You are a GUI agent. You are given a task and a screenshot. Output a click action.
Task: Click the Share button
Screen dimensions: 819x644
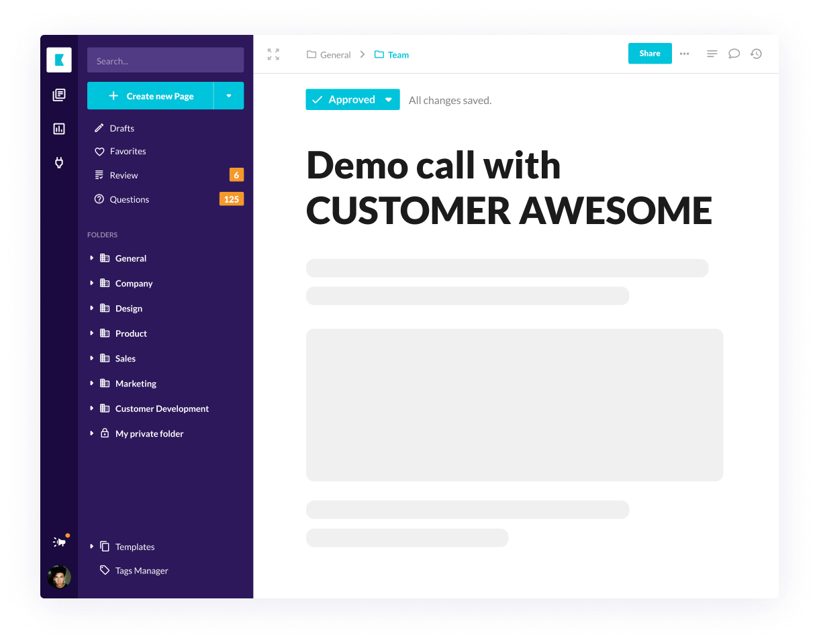click(x=649, y=54)
